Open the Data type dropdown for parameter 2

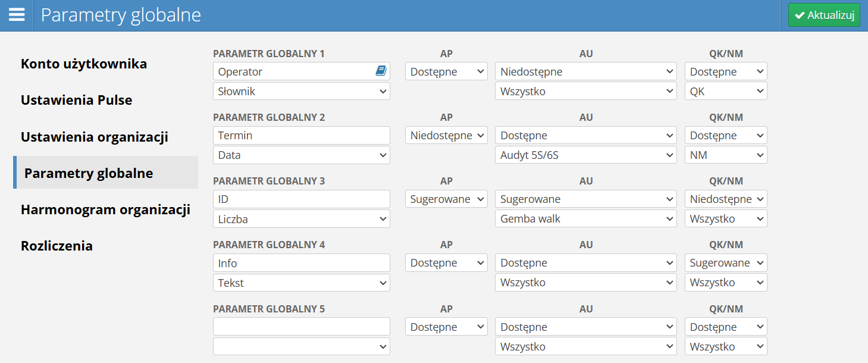(x=301, y=155)
